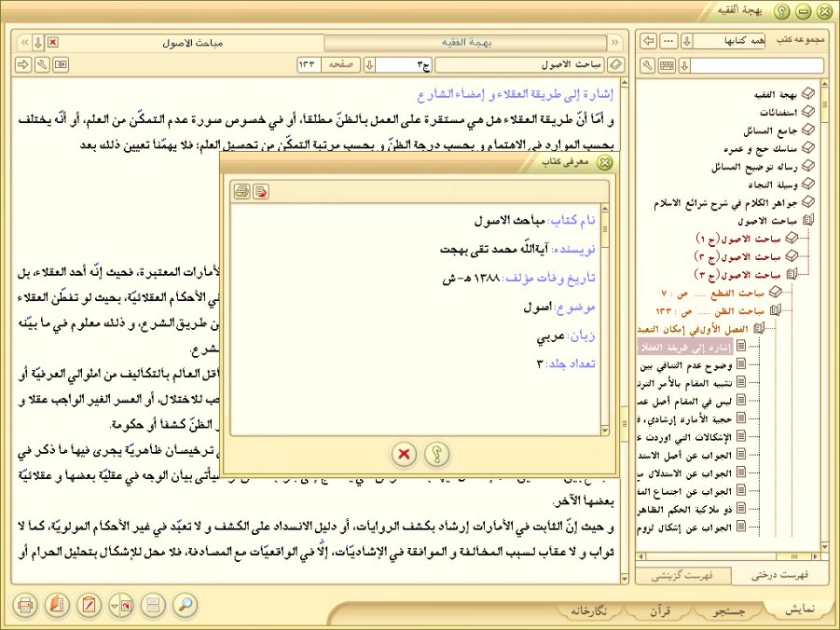Click the split-view layout icon in bottom toolbar
This screenshot has height=630, width=840.
point(153,606)
